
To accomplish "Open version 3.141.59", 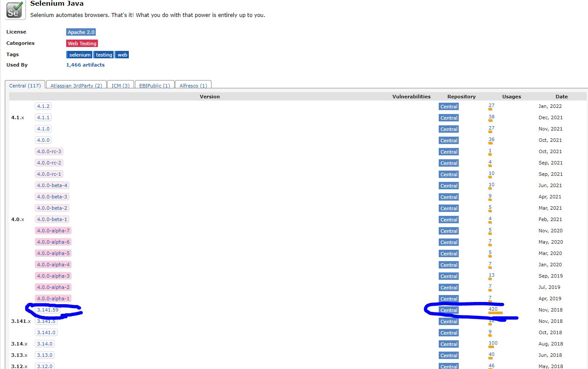I will pyautogui.click(x=47, y=310).
